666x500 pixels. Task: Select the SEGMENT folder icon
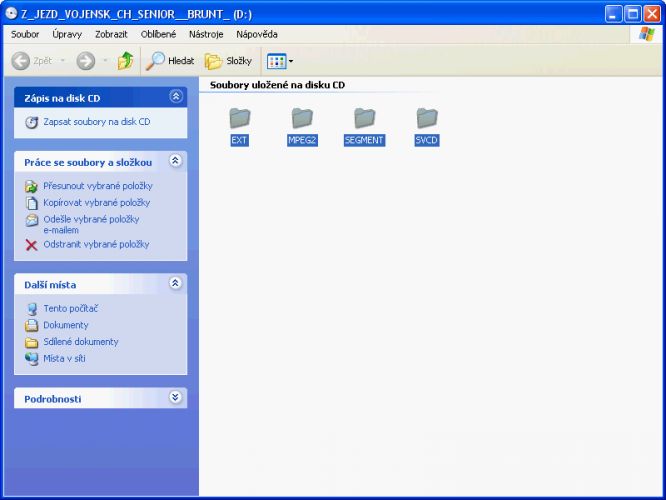point(364,118)
